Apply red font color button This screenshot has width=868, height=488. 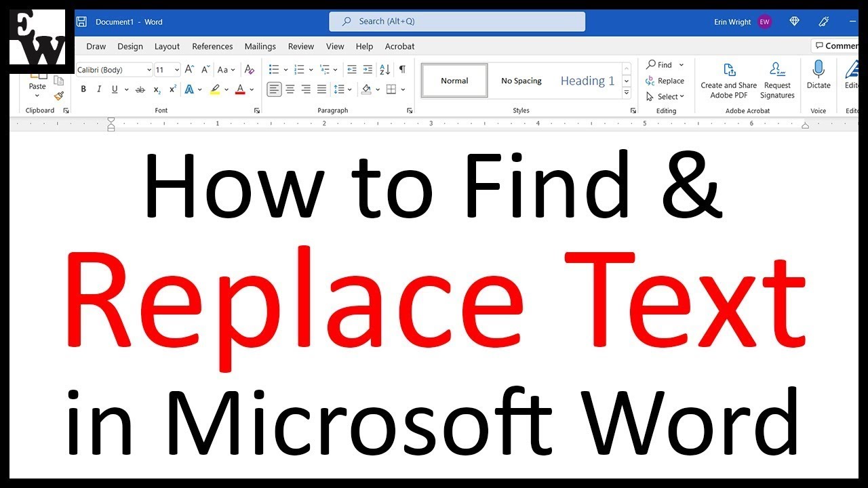coord(240,89)
